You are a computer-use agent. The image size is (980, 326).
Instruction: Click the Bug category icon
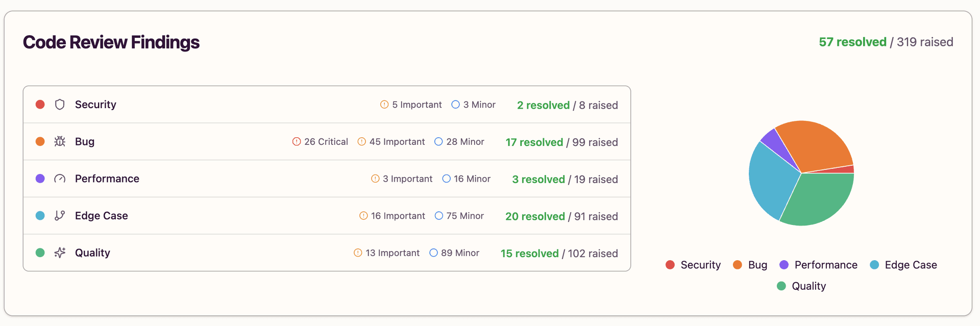click(x=59, y=141)
